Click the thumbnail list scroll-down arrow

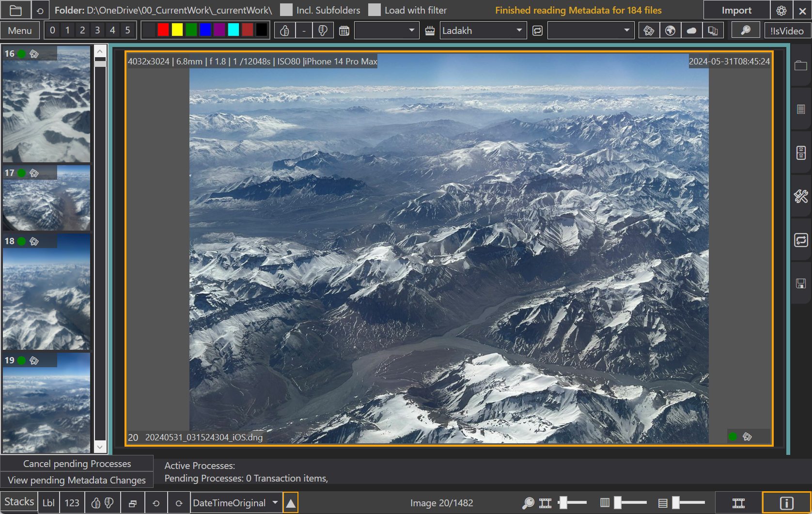(100, 447)
